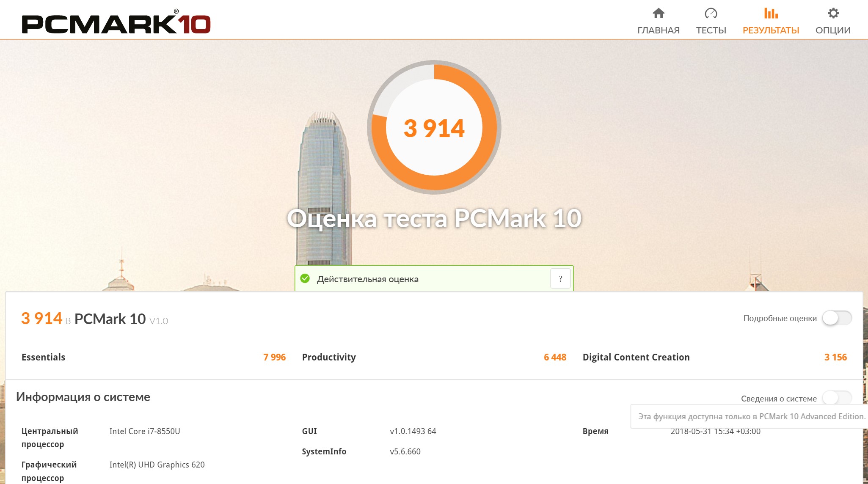
Task: Click the Essentials score 7 996
Action: [274, 357]
